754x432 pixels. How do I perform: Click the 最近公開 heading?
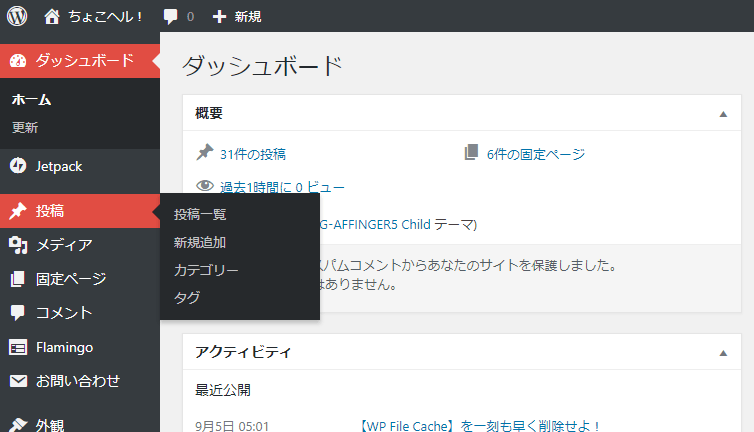pyautogui.click(x=223, y=390)
